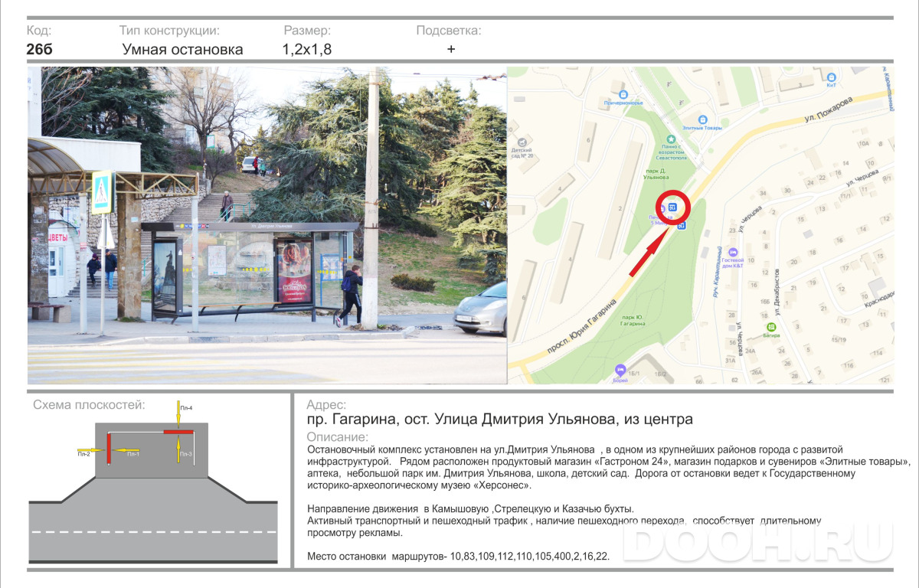
Task: Click the bus stop icon inside the red circle
Action: (x=672, y=207)
